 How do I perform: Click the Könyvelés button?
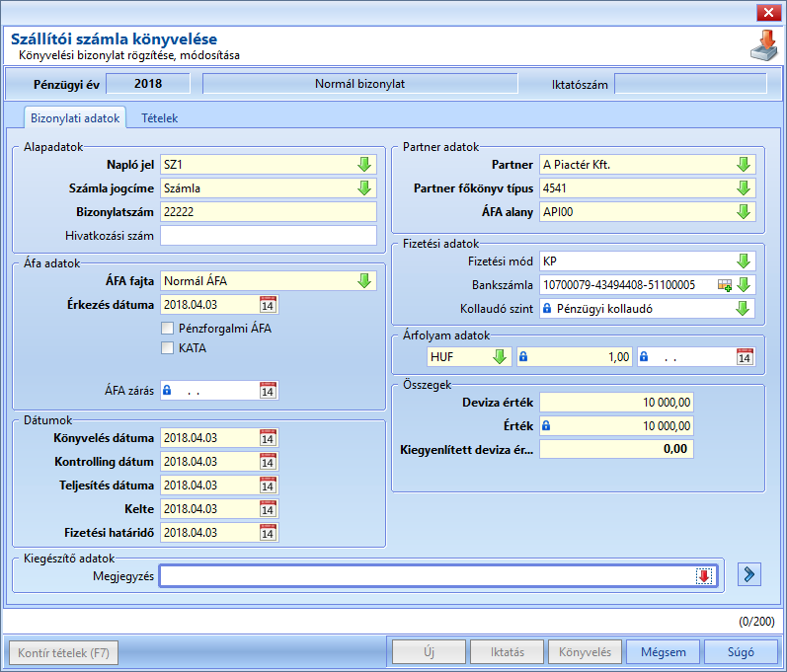[x=586, y=652]
